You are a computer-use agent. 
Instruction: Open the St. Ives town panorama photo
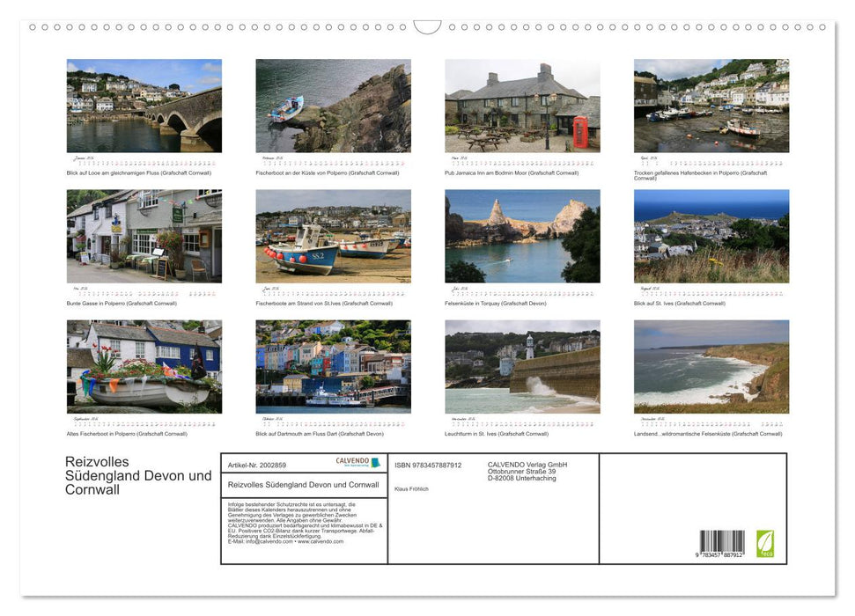(710, 235)
